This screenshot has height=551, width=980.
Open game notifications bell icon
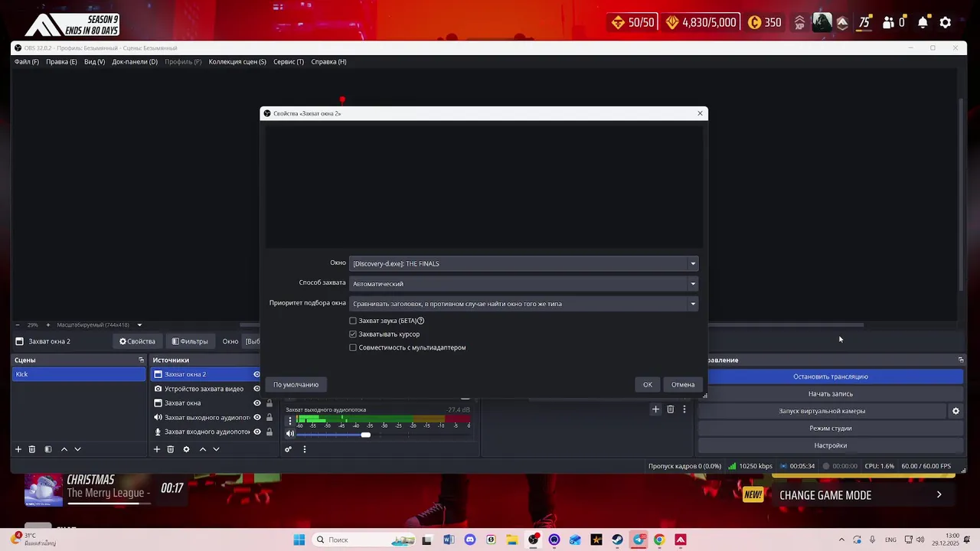coord(923,22)
